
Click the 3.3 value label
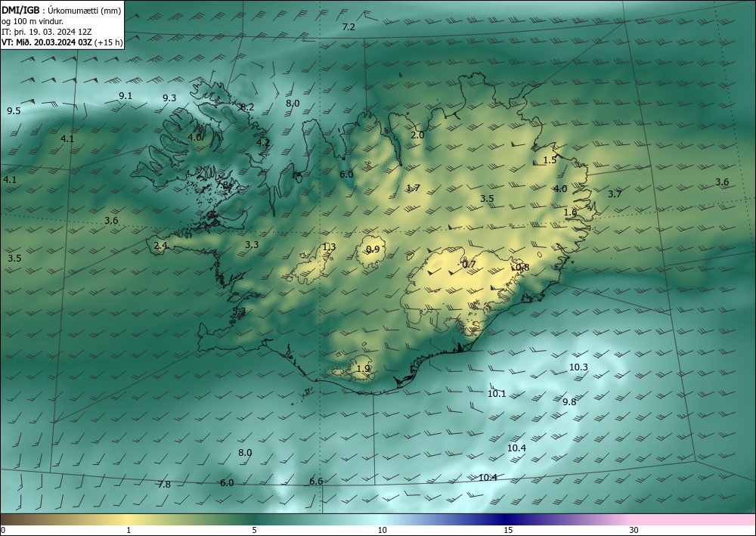pyautogui.click(x=252, y=244)
